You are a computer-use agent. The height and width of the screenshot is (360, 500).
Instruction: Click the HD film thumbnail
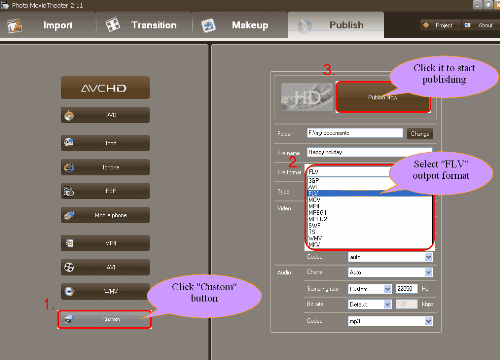(x=307, y=97)
